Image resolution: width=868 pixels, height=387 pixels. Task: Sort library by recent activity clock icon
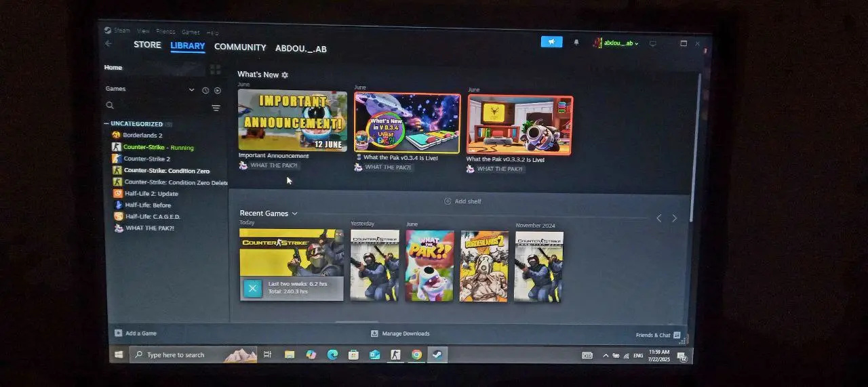(205, 90)
